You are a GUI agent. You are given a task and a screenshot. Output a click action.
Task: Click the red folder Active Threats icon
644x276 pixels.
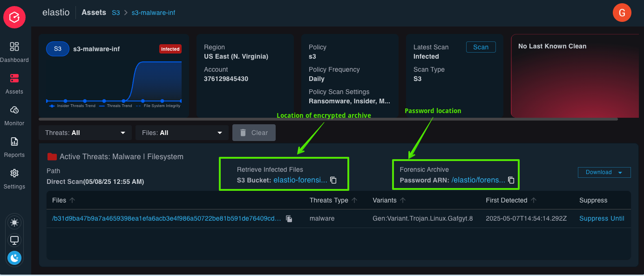point(52,157)
